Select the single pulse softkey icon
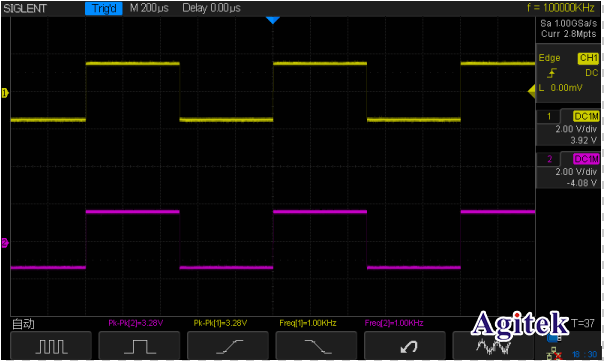Screen dimensions: 604x361 [139, 346]
